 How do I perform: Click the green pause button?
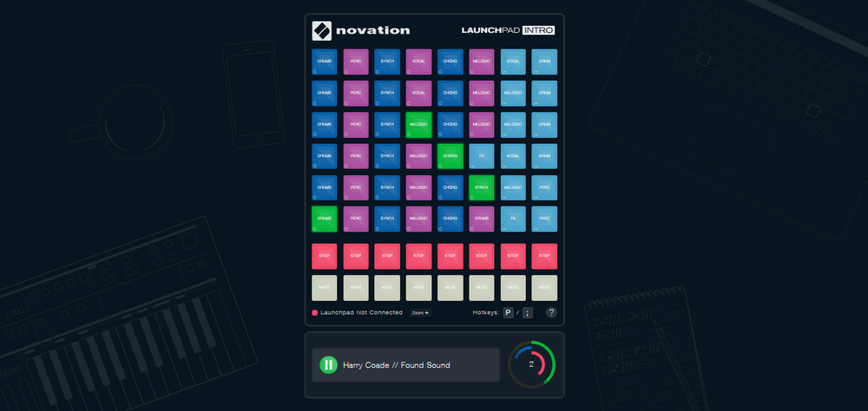(x=328, y=365)
